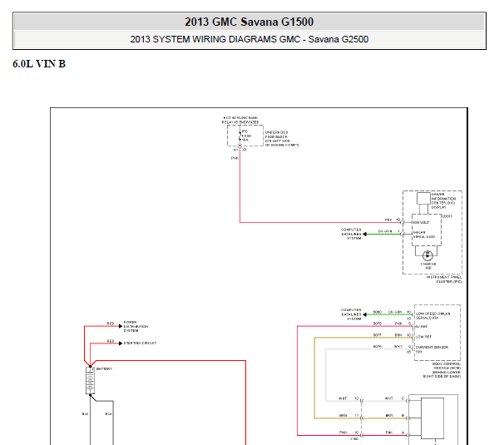Click "COMPUTER DATA LINES SYSTEM" next to the BCM
The height and width of the screenshot is (445, 504).
[x=351, y=314]
